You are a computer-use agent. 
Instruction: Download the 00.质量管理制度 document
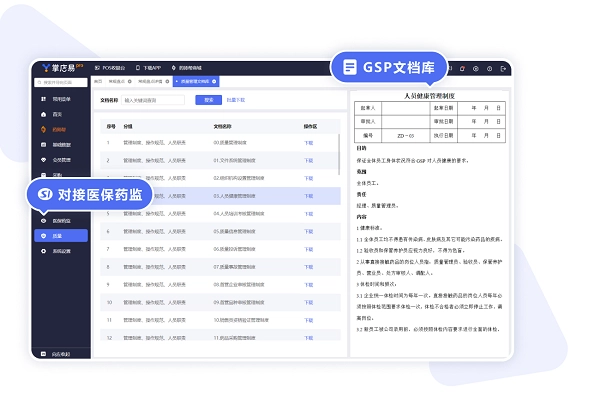coord(309,143)
